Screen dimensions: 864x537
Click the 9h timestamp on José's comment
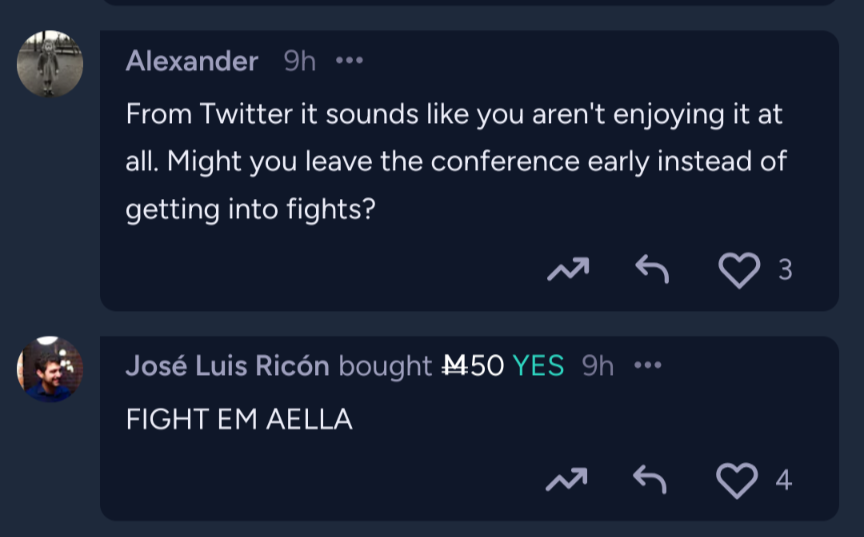pos(598,366)
